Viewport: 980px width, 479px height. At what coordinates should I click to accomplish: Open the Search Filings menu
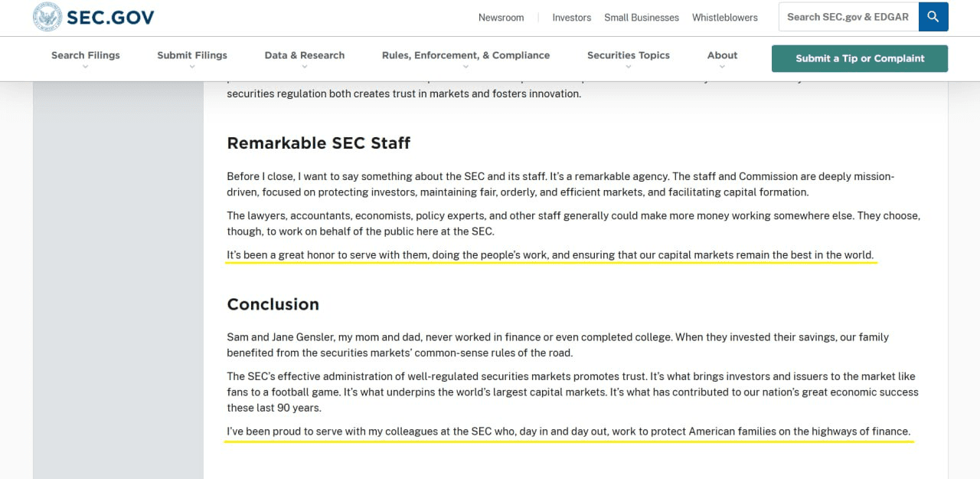(x=86, y=55)
